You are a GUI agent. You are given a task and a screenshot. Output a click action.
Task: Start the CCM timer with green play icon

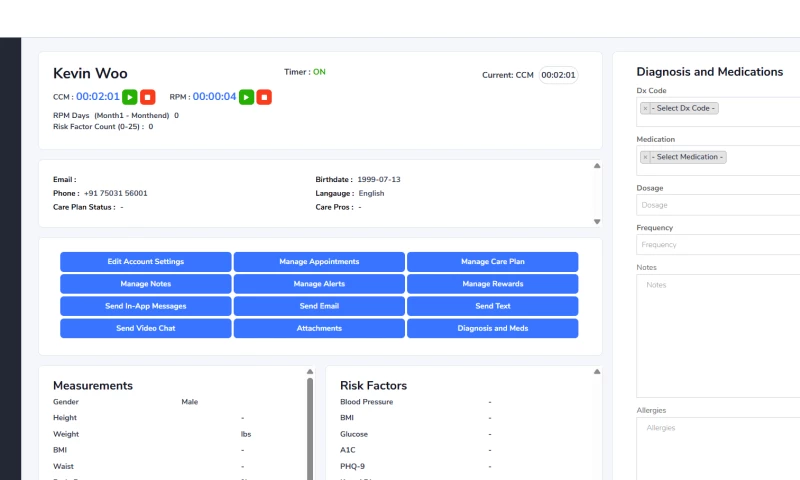pos(130,97)
